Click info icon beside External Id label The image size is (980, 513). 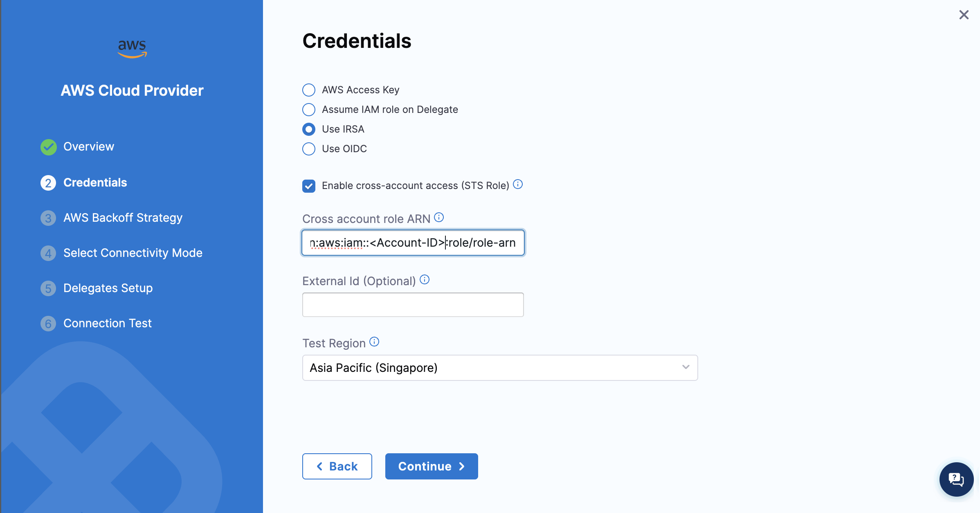[x=425, y=280]
